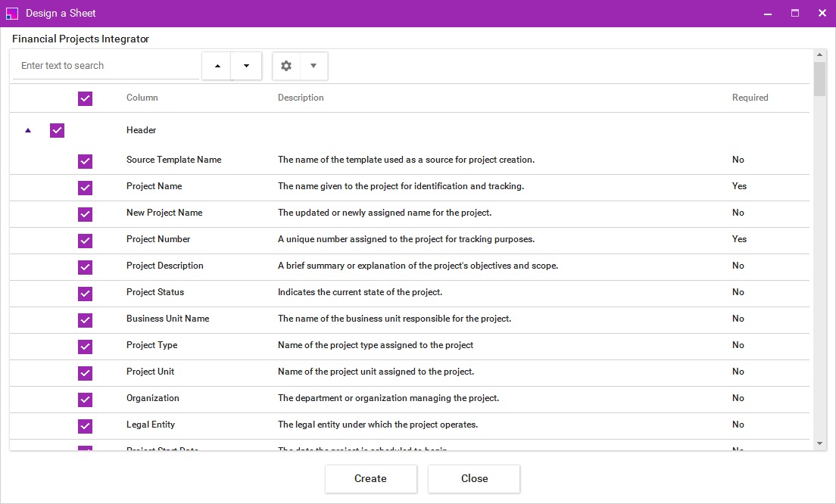836x504 pixels.
Task: Select the 'Legal Entity' row text
Action: pyautogui.click(x=151, y=425)
